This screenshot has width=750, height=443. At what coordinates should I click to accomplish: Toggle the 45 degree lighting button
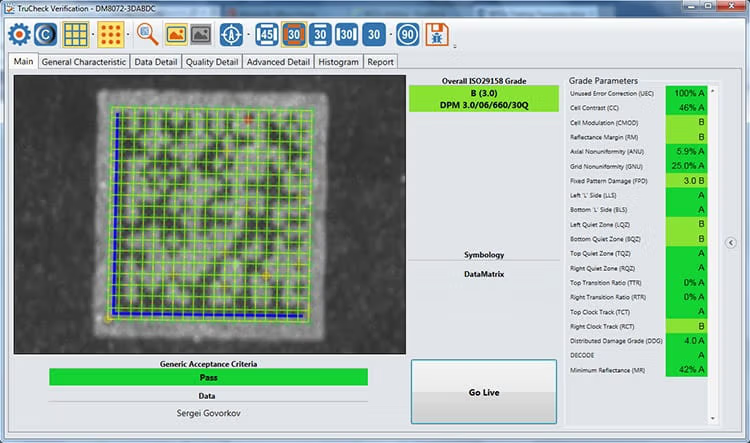268,35
